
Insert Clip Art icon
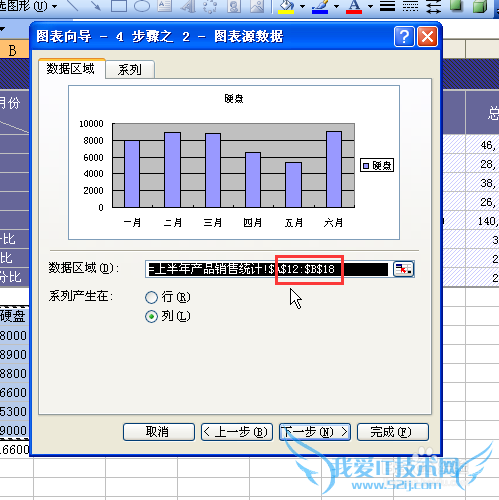click(x=234, y=6)
